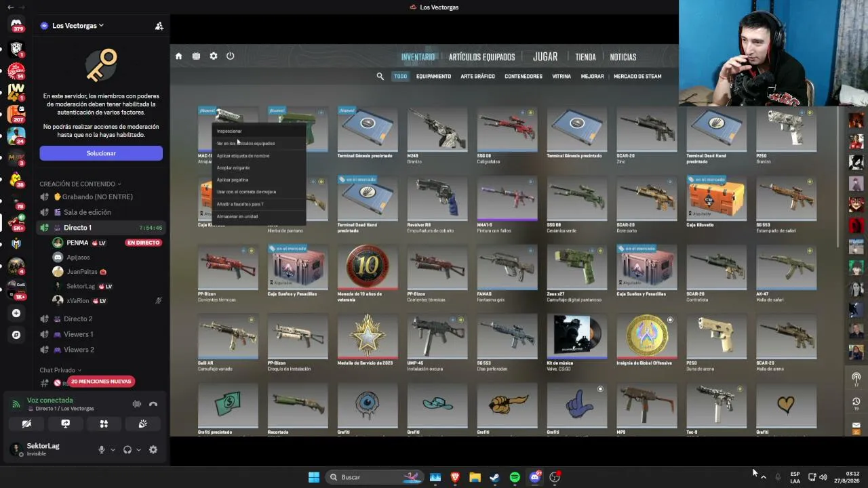Select Almacenar en unidad option

pos(259,216)
